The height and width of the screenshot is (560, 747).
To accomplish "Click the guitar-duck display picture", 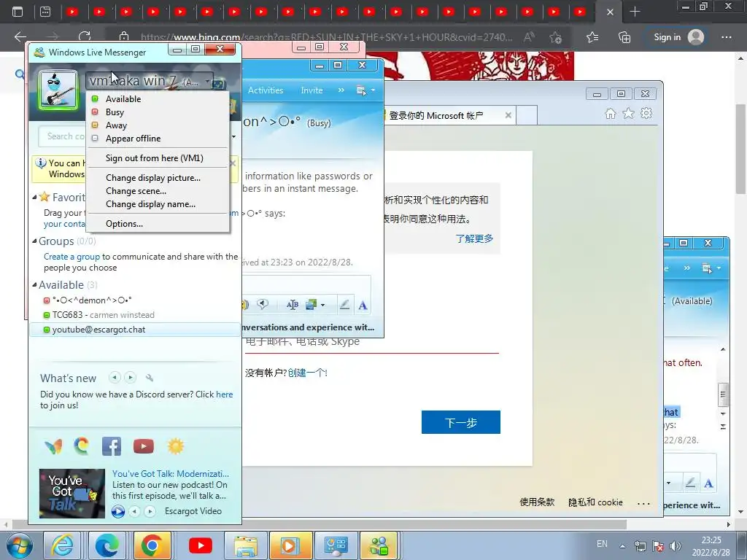I will (x=58, y=90).
